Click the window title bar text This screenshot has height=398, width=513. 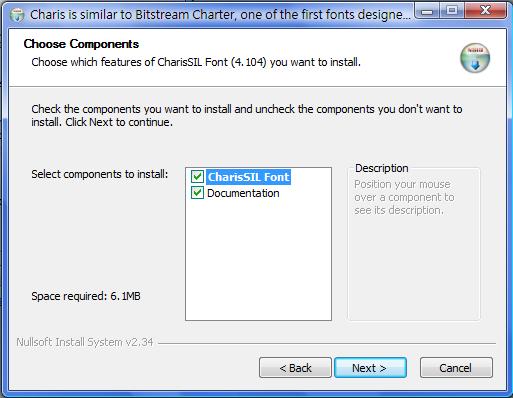pyautogui.click(x=220, y=15)
